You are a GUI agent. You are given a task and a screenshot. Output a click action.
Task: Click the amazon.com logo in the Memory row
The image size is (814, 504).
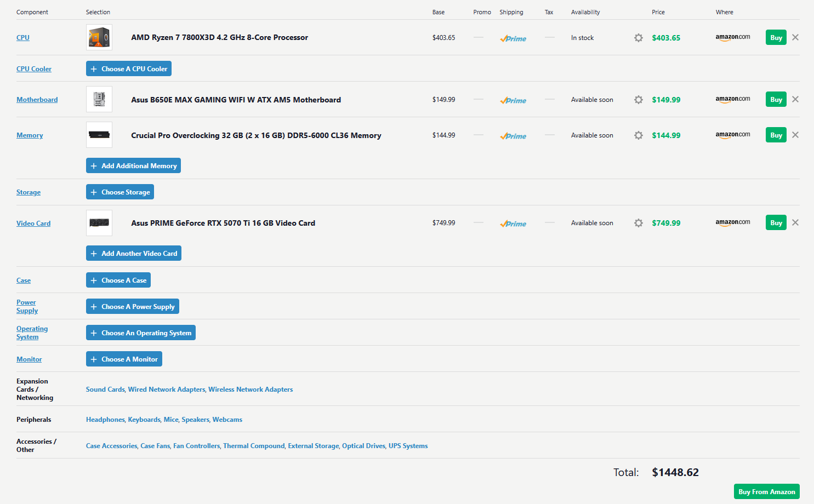pyautogui.click(x=733, y=135)
